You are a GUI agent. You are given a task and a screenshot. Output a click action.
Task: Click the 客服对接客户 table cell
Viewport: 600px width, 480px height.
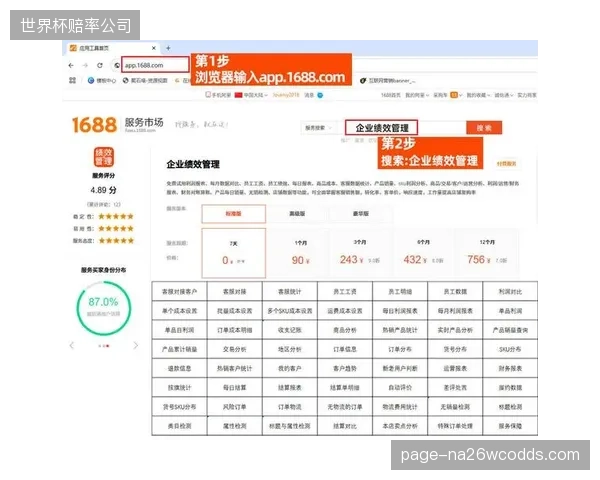(179, 292)
